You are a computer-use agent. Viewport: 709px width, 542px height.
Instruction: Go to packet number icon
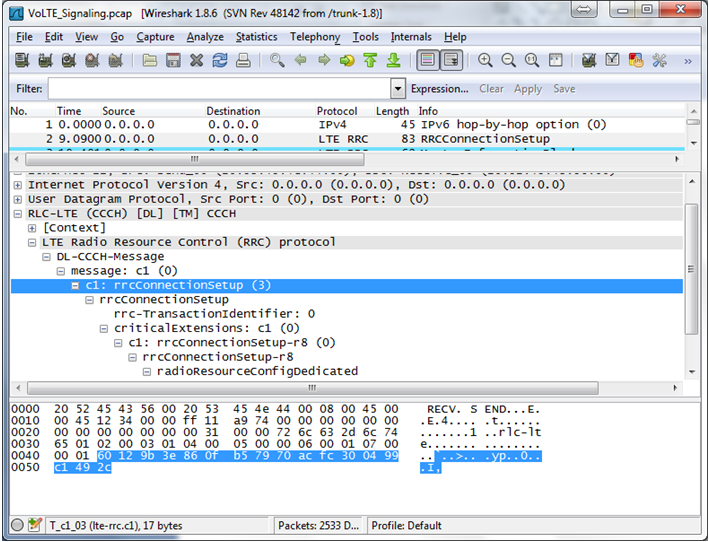(x=347, y=60)
